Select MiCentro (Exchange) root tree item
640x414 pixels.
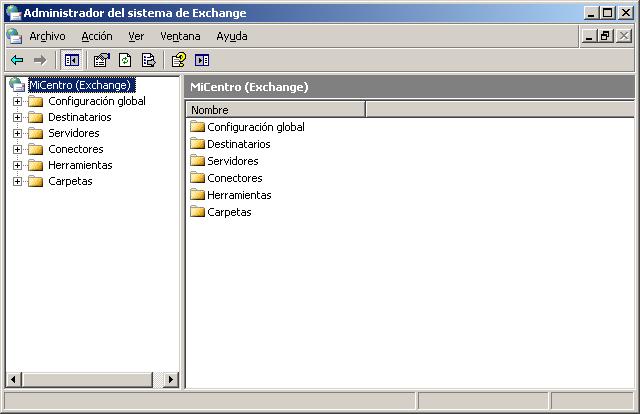pos(80,85)
